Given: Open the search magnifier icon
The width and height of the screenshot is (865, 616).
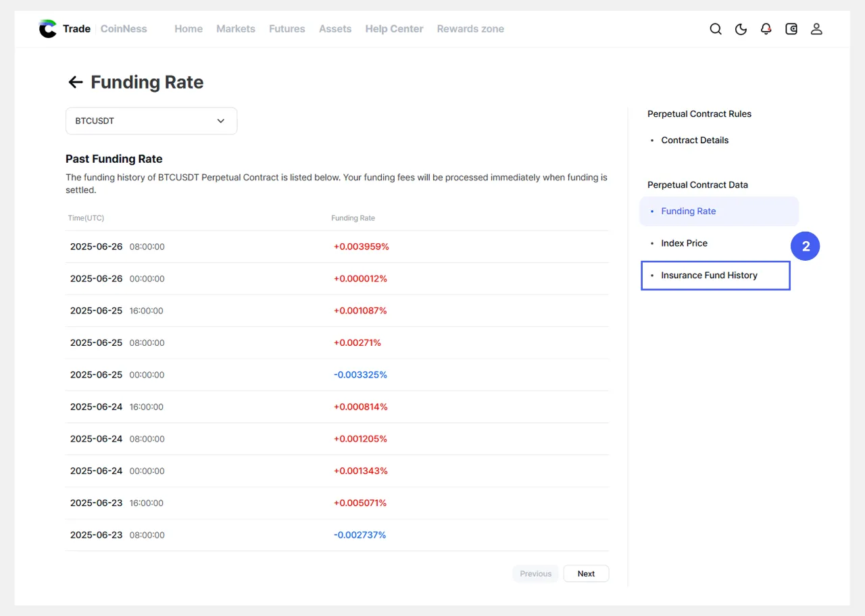Looking at the screenshot, I should tap(716, 29).
